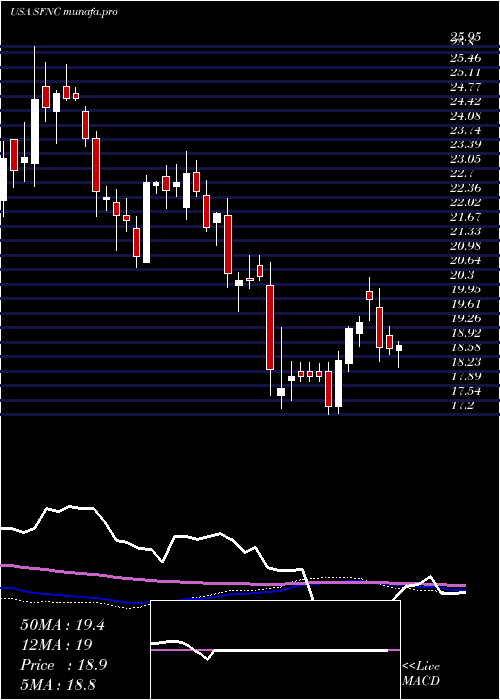Select the 18.58 price axis label

click(x=466, y=347)
